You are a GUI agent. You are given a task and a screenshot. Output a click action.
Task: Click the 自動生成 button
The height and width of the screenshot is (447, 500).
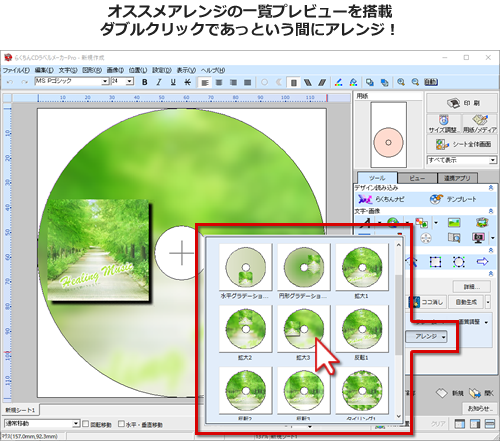(466, 302)
